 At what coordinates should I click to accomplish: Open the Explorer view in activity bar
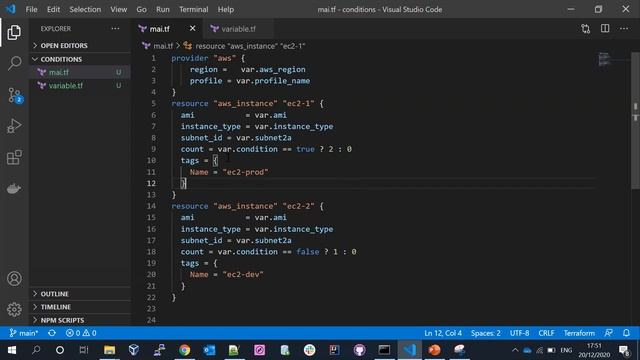click(14, 33)
